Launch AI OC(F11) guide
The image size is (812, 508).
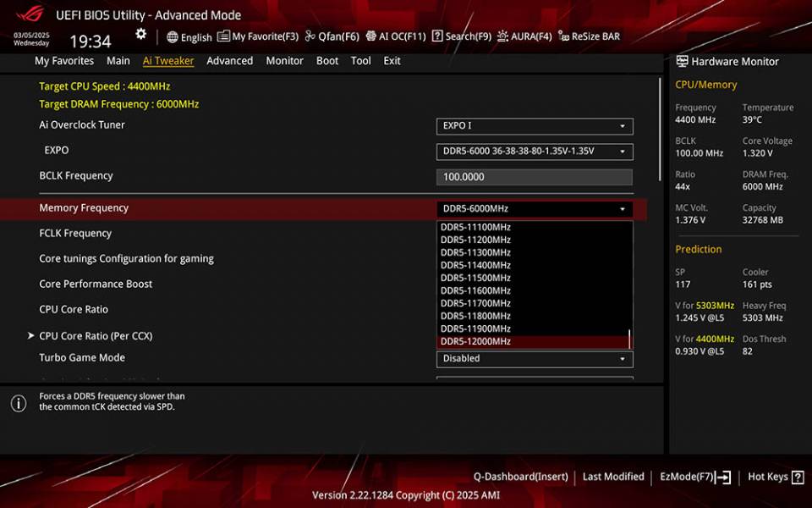[396, 36]
